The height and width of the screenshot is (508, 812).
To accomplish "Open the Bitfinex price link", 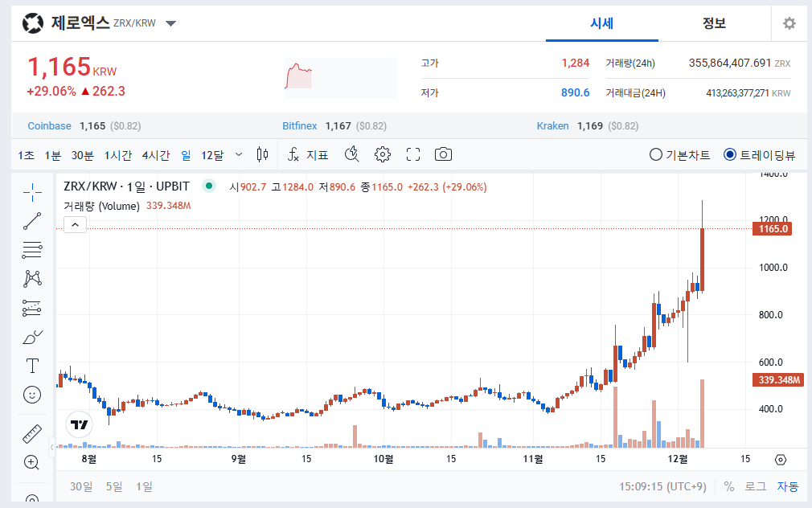I will [x=299, y=126].
